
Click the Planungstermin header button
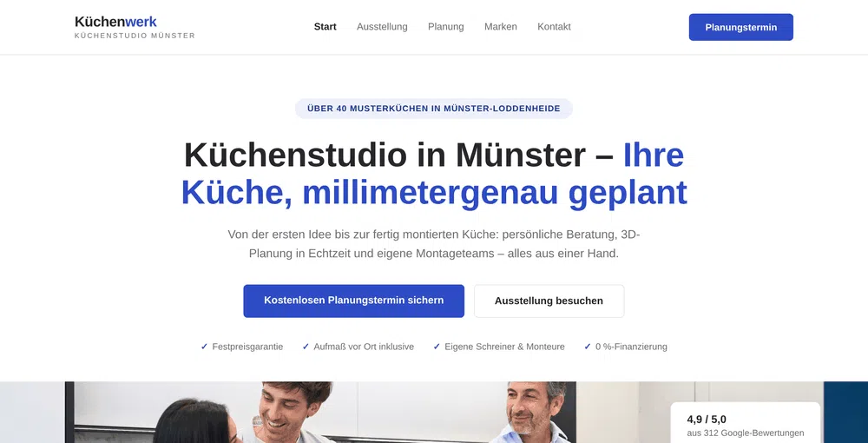740,27
